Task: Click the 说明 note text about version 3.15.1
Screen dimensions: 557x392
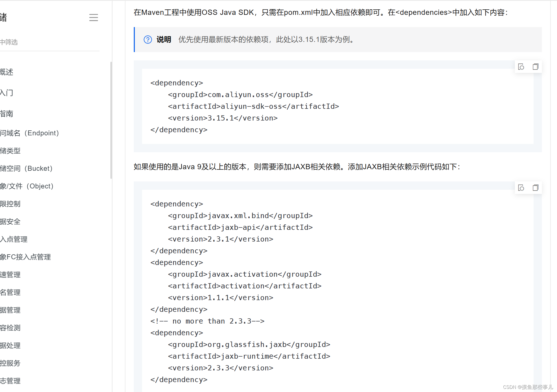Action: tap(267, 40)
